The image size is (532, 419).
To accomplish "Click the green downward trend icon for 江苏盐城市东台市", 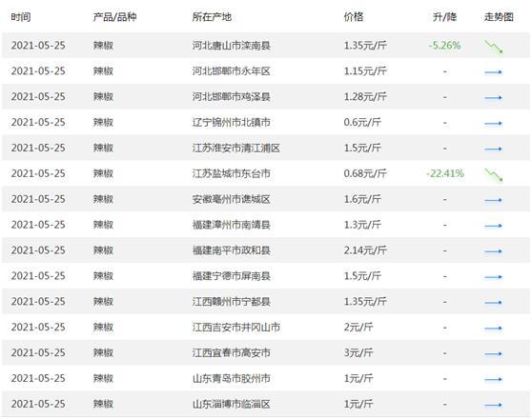I will pos(493,175).
